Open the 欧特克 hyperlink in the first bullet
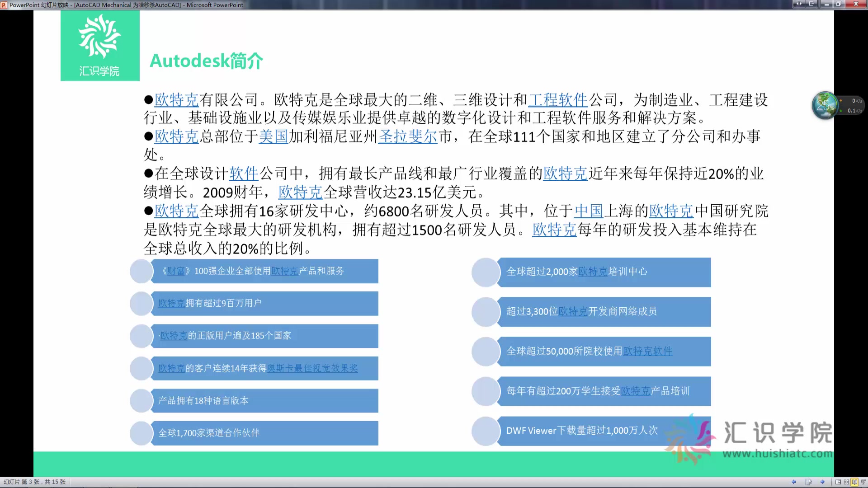The width and height of the screenshot is (868, 488). click(x=176, y=100)
